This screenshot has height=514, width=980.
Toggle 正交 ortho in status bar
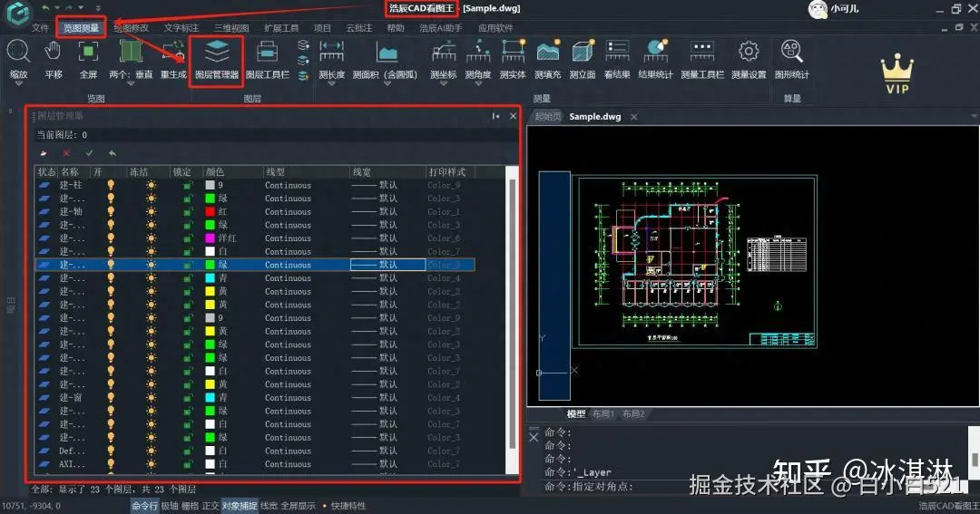(211, 506)
